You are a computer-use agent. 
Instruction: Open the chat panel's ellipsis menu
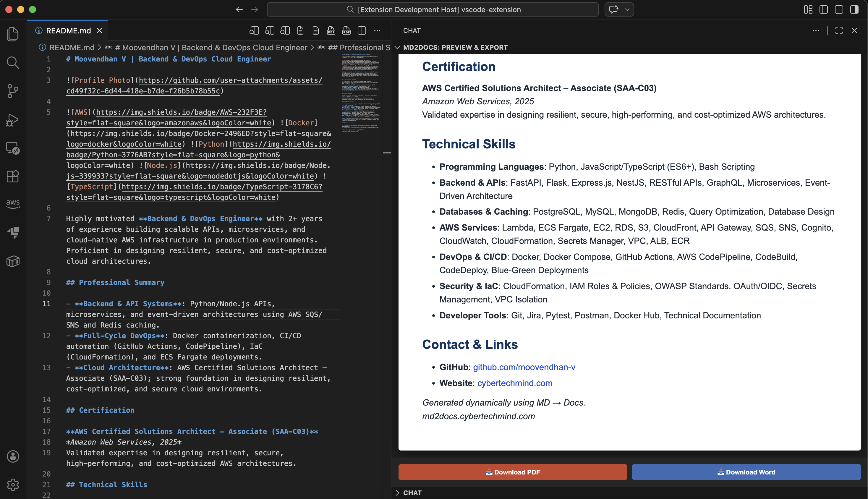[x=816, y=30]
